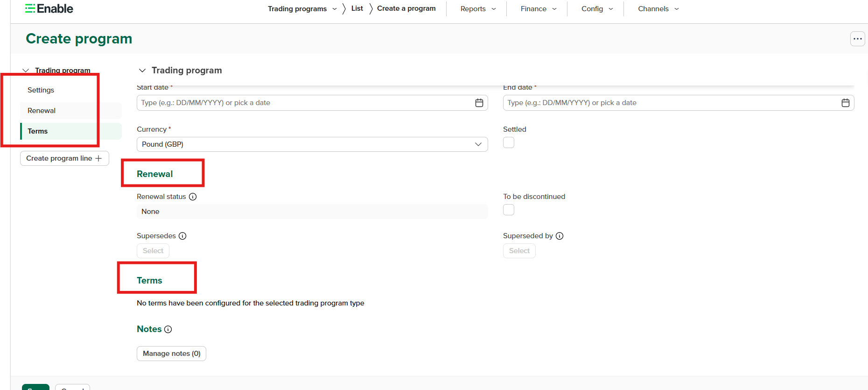Click the 'No terms have been configured' message

[251, 303]
